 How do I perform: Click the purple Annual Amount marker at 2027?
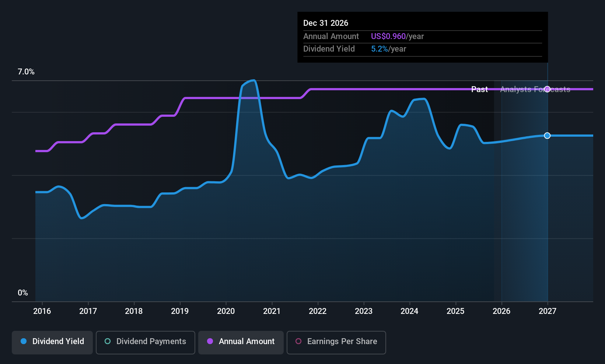[547, 89]
